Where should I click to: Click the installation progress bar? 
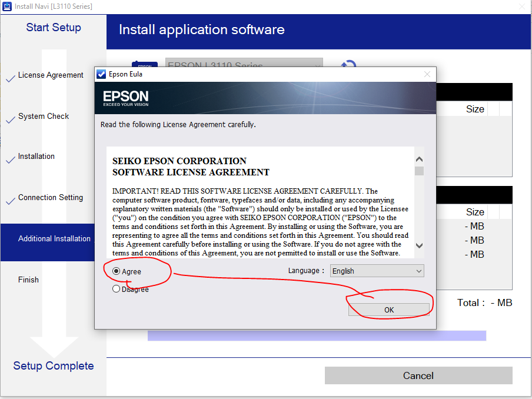coord(317,335)
